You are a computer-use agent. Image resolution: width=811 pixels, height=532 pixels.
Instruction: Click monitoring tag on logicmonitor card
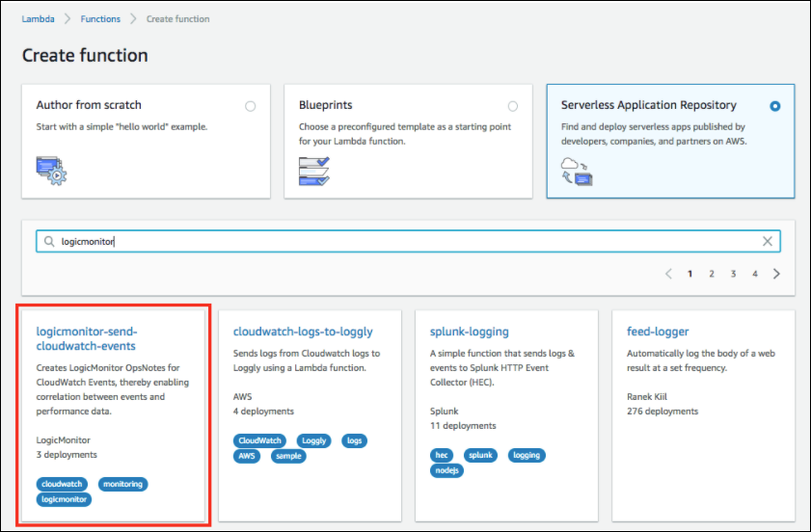pyautogui.click(x=122, y=484)
